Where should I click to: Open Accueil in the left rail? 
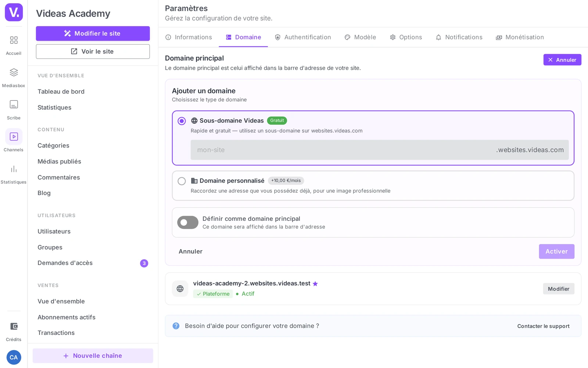point(14,45)
